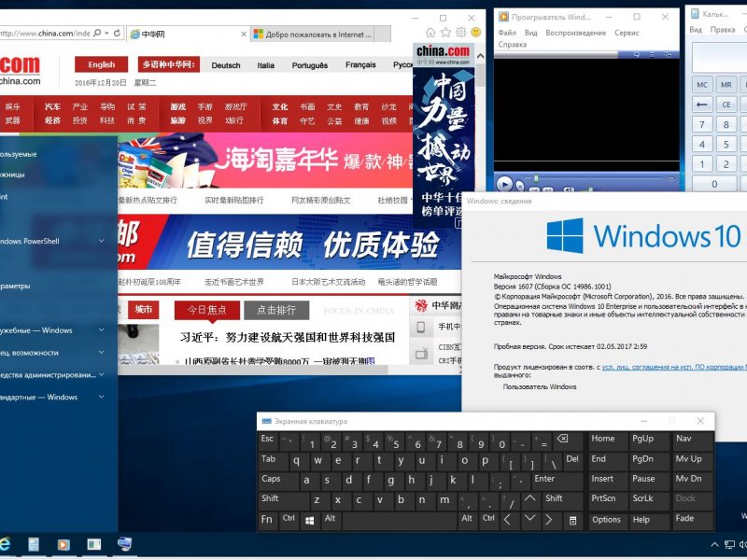747x560 pixels.
Task: Mute the Media Player volume
Action: coord(569,189)
